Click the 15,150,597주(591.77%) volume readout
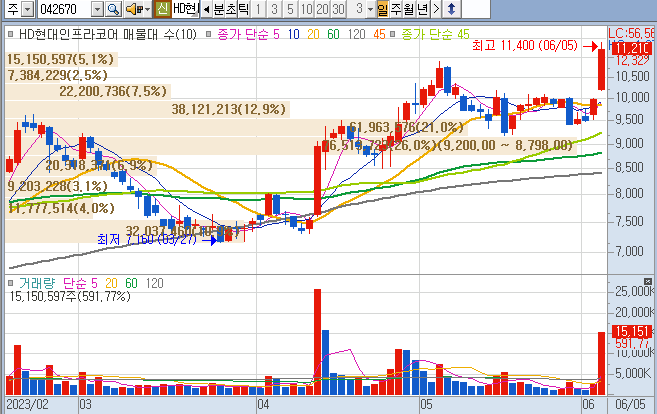 70,297
